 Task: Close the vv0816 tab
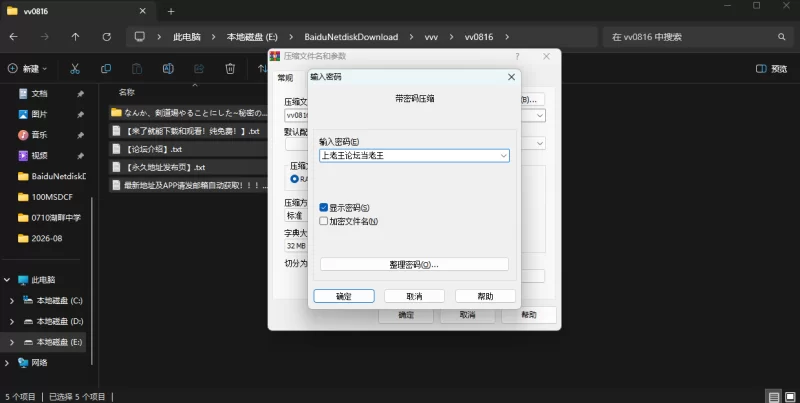(143, 11)
